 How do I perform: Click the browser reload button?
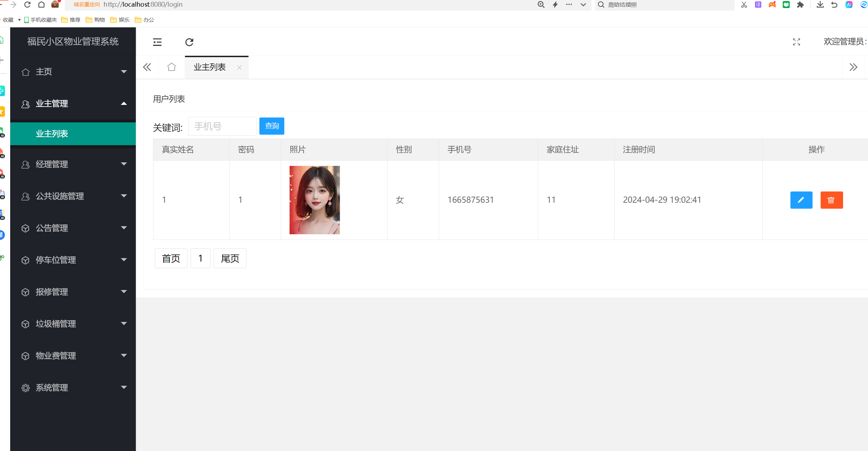point(27,5)
